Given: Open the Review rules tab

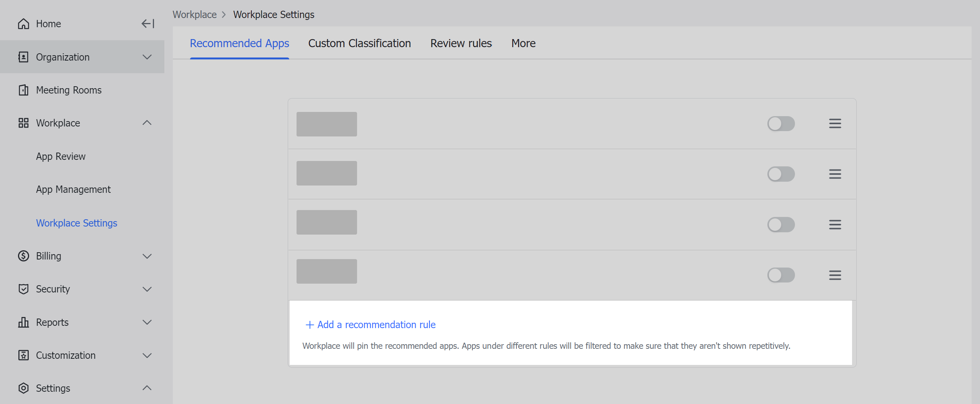Looking at the screenshot, I should click(x=461, y=43).
